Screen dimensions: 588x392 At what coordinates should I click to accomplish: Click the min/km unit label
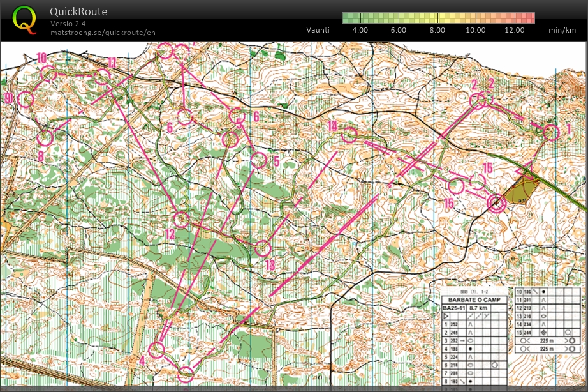pos(562,30)
